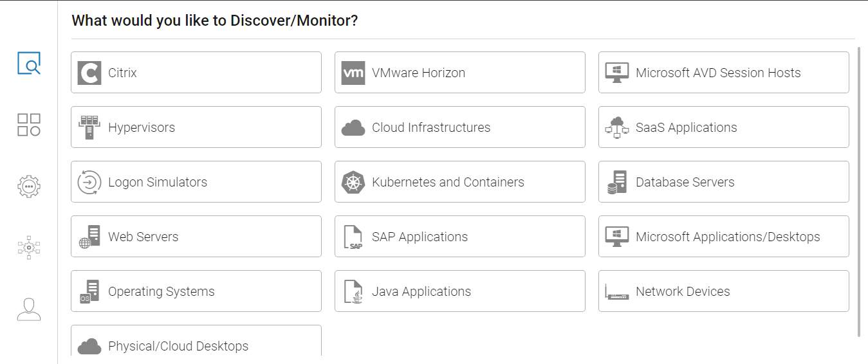Choose the Web Servers label

143,237
